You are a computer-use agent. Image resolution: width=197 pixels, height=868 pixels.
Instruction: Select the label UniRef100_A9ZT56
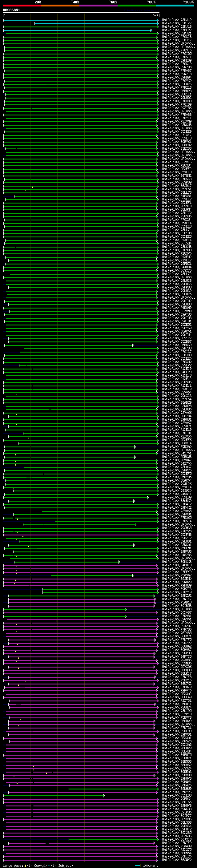(177, 108)
